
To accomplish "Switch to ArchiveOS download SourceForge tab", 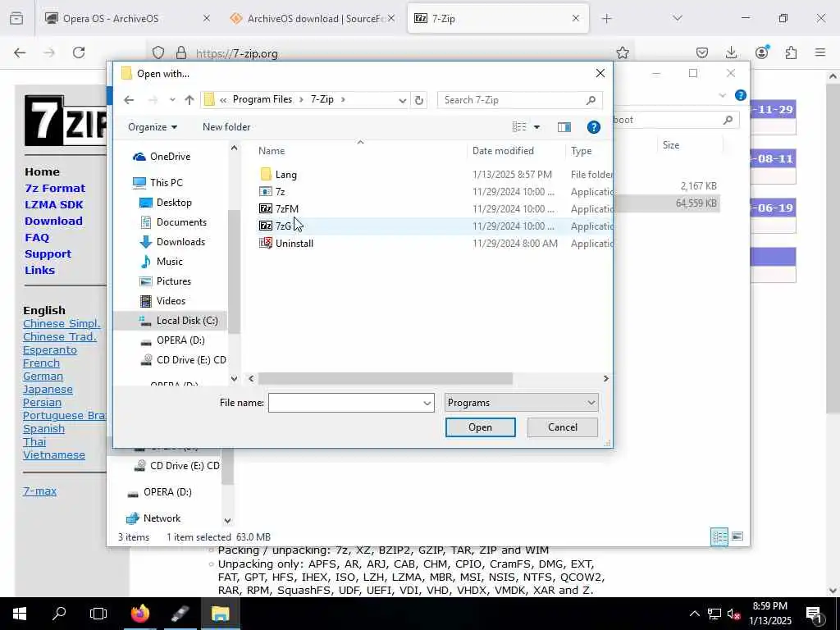I will pos(313,18).
